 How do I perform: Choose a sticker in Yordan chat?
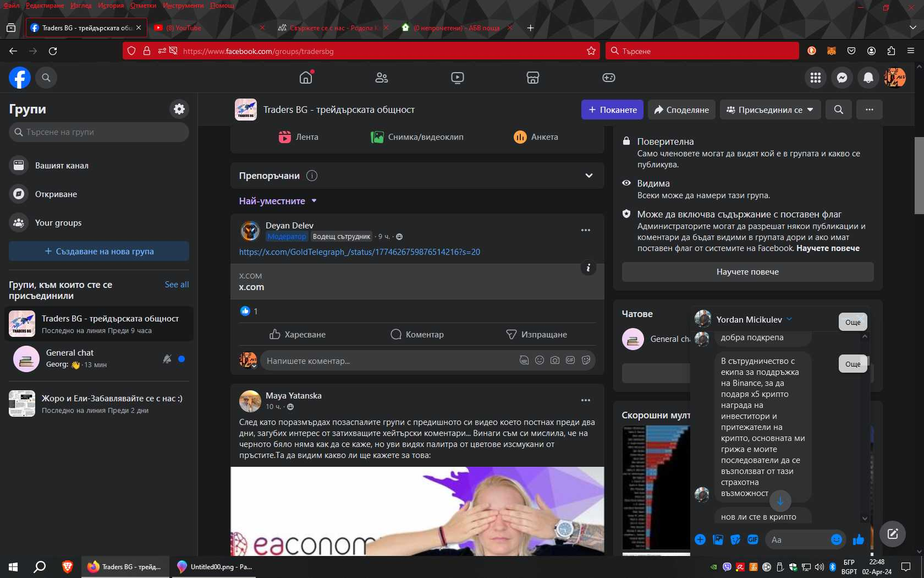(735, 539)
